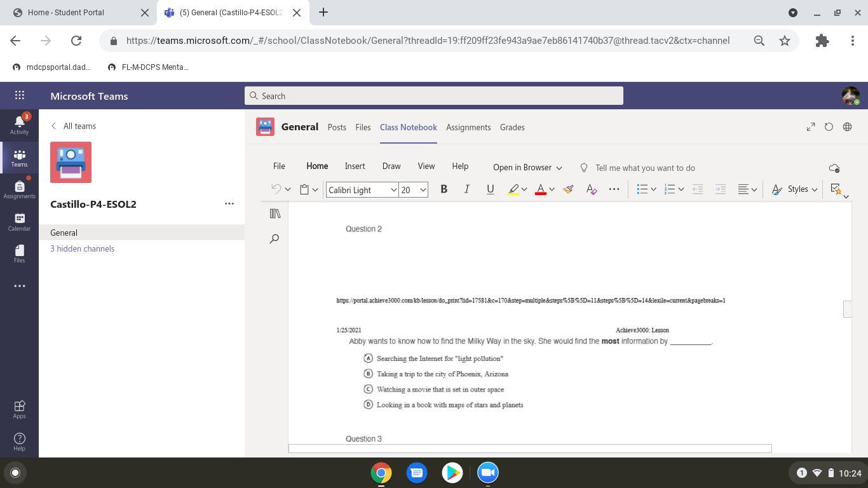Open the Apps store in Teams
This screenshot has width=868, height=488.
click(19, 409)
